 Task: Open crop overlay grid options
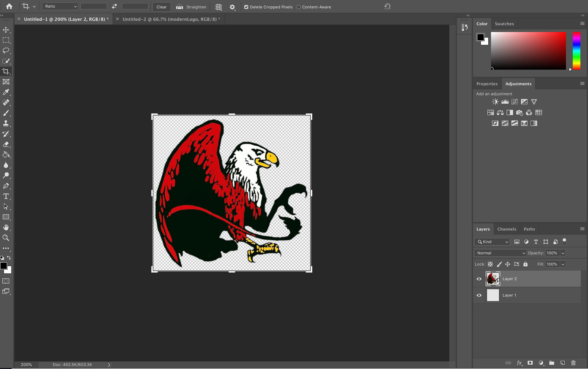tap(219, 7)
